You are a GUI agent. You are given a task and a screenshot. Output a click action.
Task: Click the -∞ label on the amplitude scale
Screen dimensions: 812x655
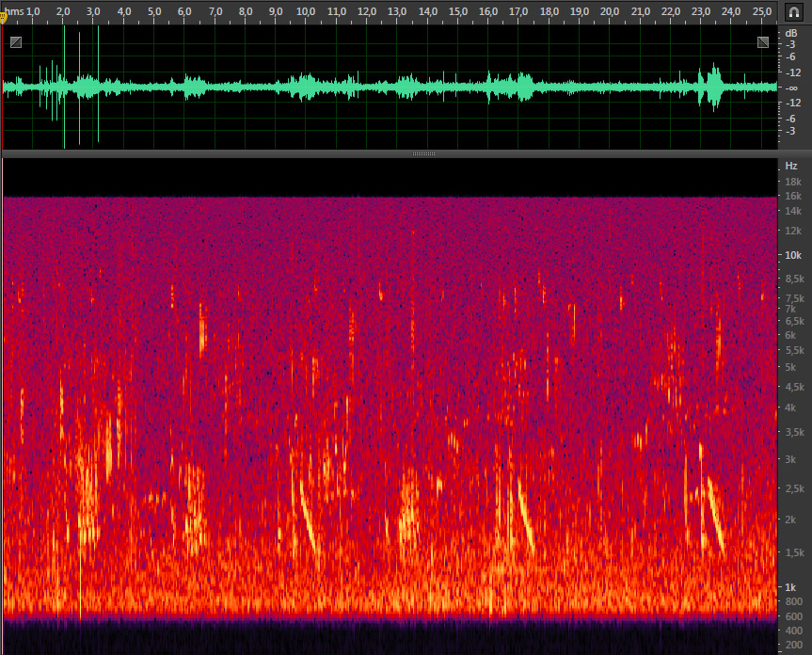[791, 88]
